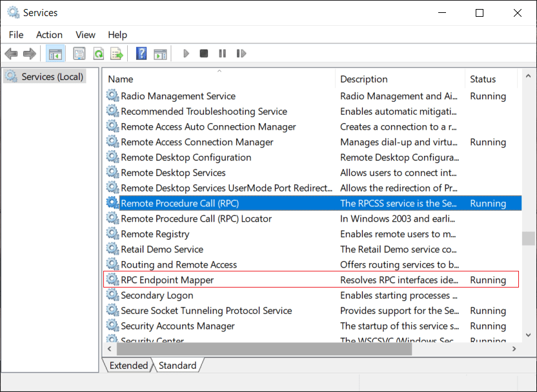Image resolution: width=537 pixels, height=392 pixels.
Task: Toggle the Show/Hide Console Tree icon
Action: (x=55, y=53)
